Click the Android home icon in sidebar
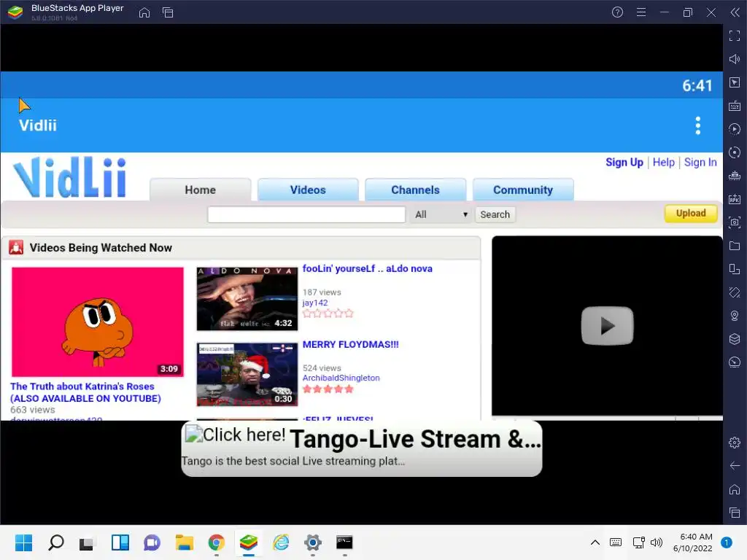This screenshot has height=560, width=747. click(734, 489)
